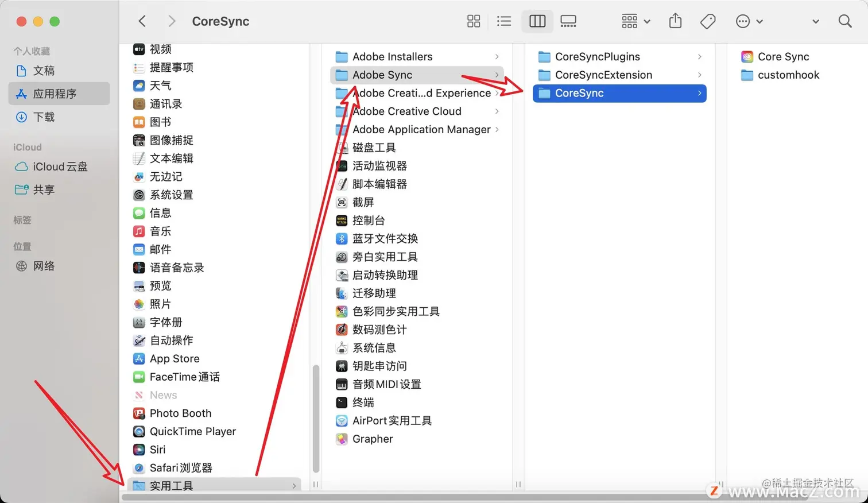This screenshot has height=503, width=868.
Task: Open the group-by dropdown in toolbar
Action: pos(635,21)
